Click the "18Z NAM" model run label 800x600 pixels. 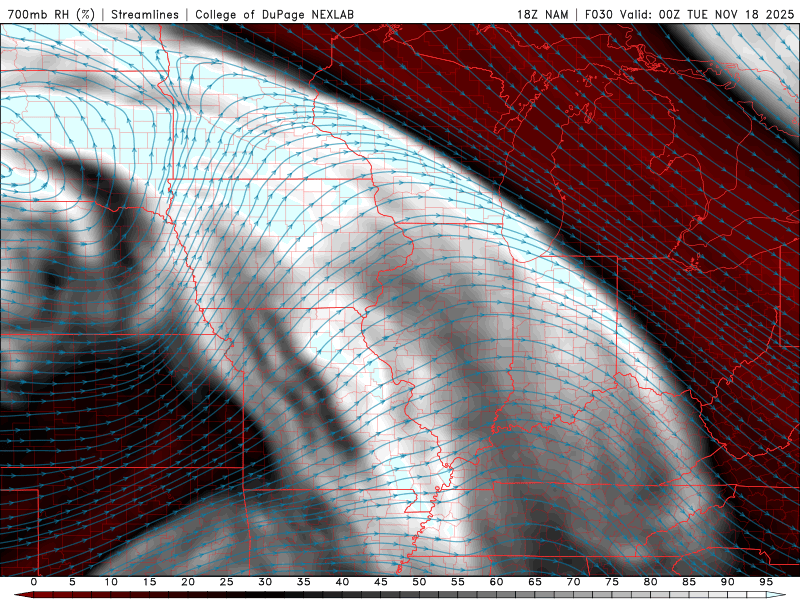tap(542, 14)
